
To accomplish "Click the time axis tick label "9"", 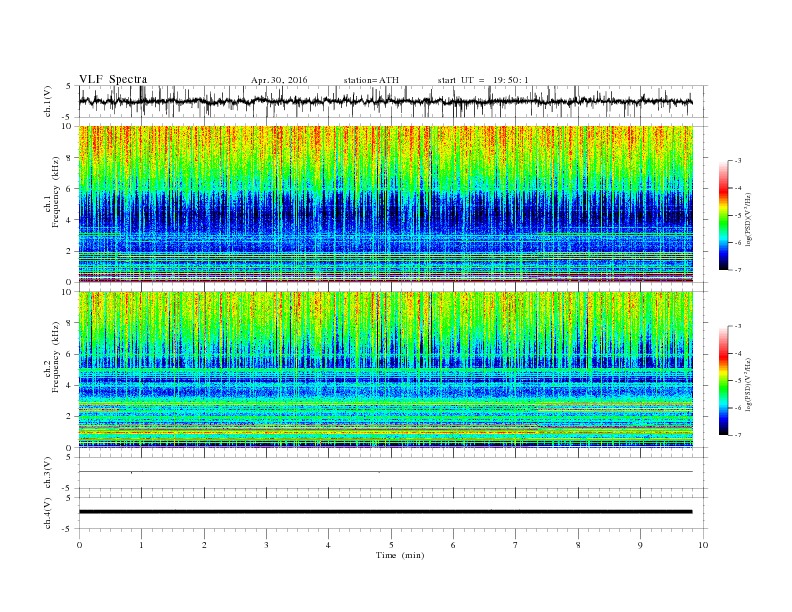I will pos(640,545).
